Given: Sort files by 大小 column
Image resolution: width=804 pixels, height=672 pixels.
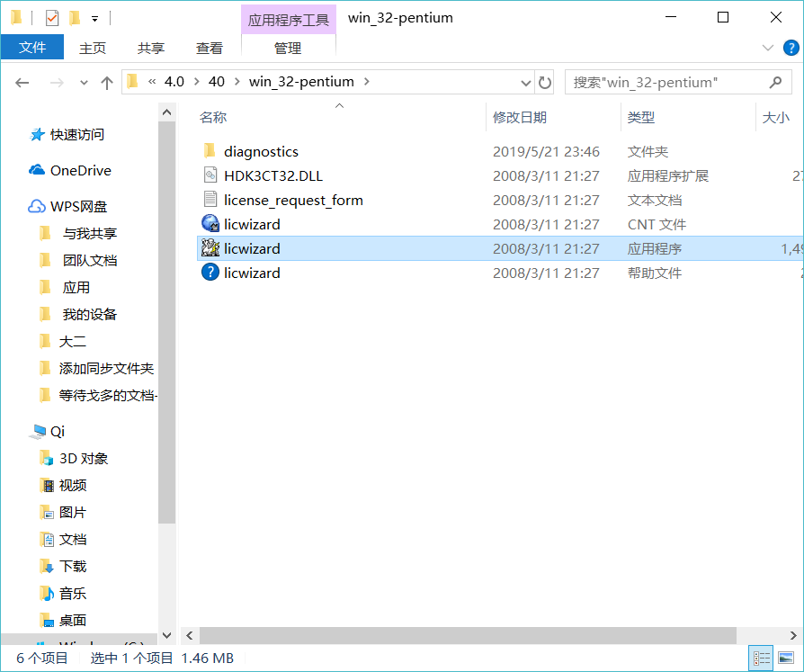Looking at the screenshot, I should pos(776,118).
